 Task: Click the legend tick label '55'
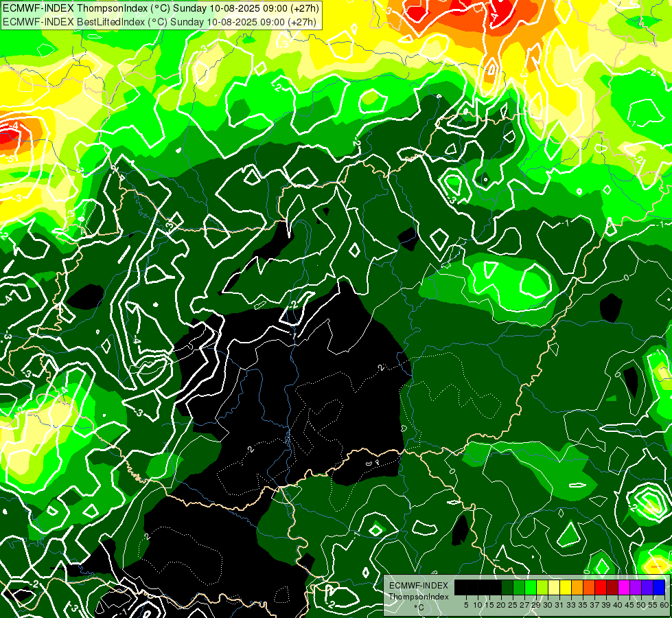click(653, 605)
